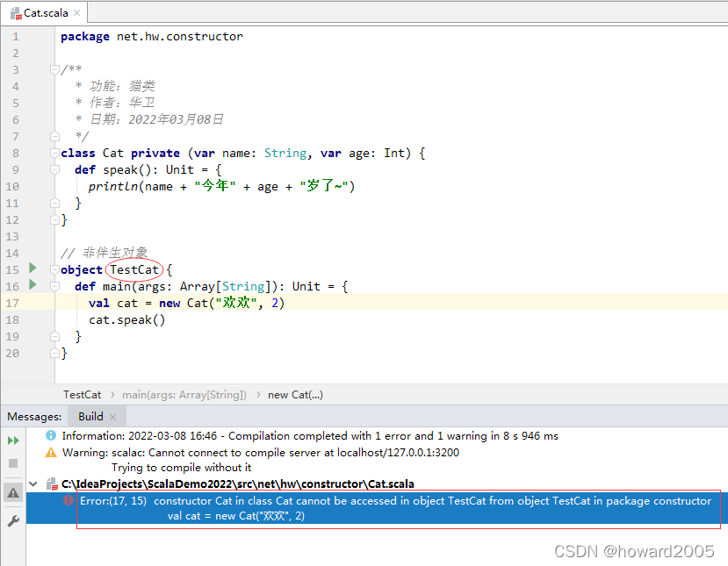The height and width of the screenshot is (566, 728).
Task: Click the Information message icon
Action: tap(51, 435)
